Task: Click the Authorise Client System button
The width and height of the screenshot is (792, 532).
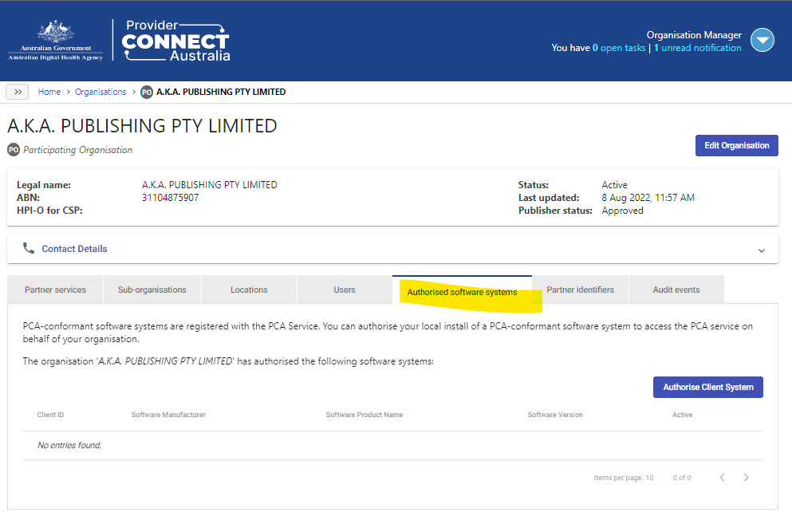Action: [707, 387]
